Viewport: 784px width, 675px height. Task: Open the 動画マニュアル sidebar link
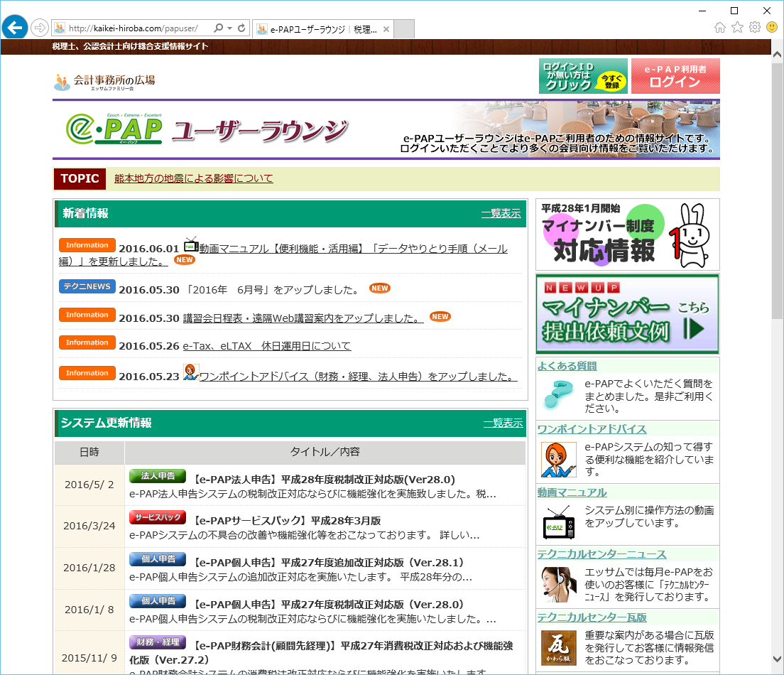point(572,492)
